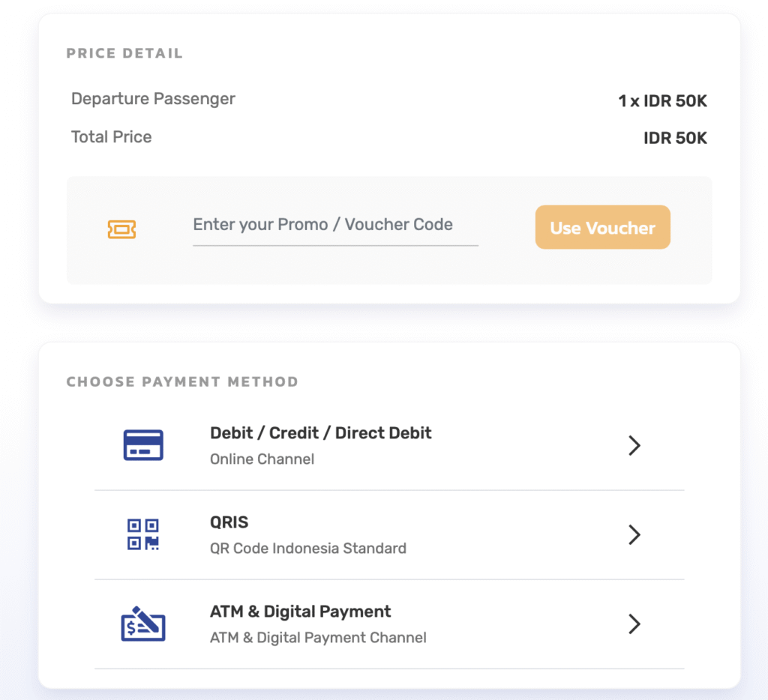Click the Choose Payment Method heading
The width and height of the screenshot is (768, 700).
click(x=182, y=382)
